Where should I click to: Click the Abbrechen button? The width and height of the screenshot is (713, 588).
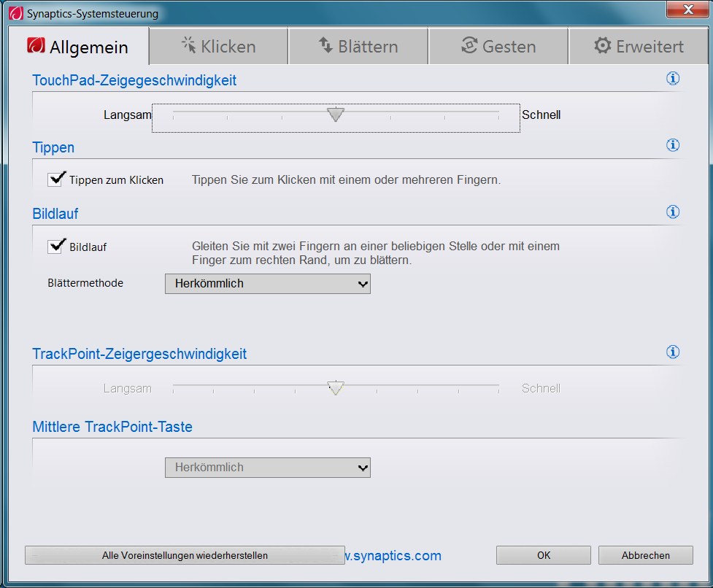click(646, 555)
